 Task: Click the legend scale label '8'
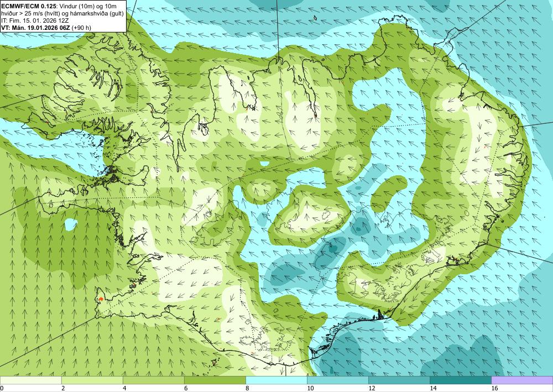(x=247, y=388)
